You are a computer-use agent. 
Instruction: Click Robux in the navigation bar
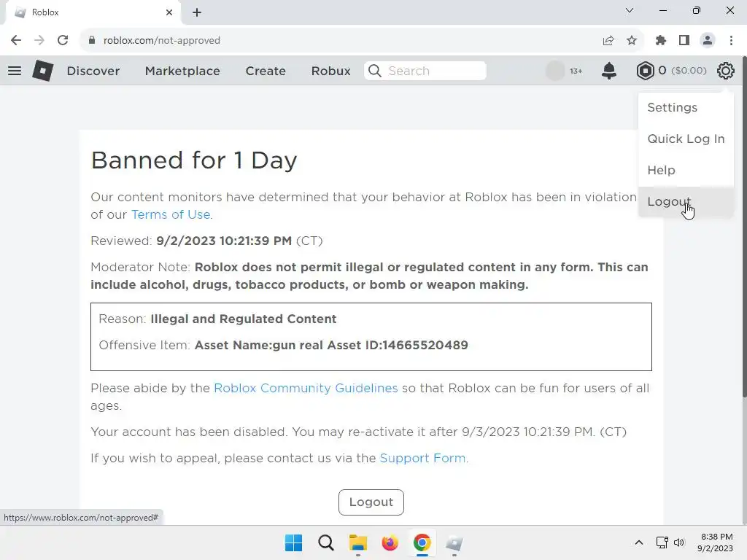(330, 71)
